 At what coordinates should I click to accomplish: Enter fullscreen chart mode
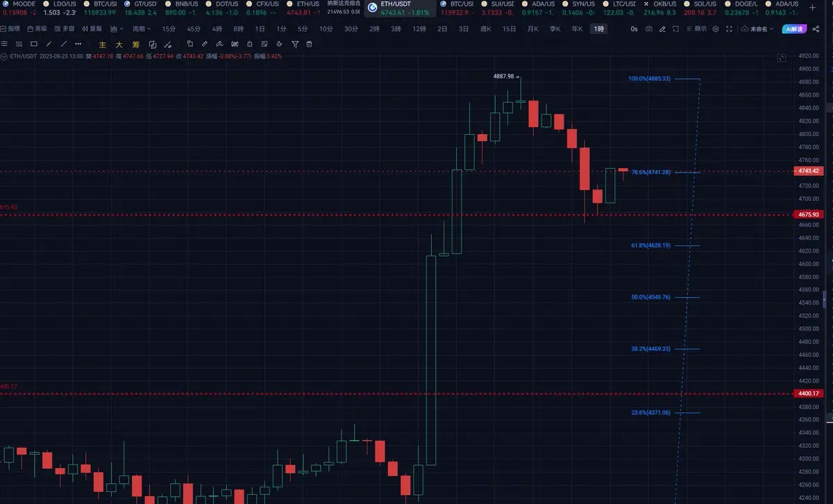click(729, 29)
